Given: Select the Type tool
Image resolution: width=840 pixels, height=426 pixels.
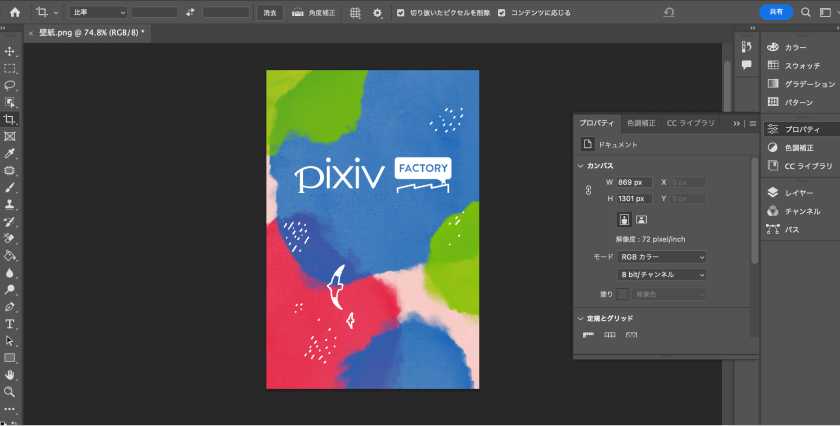Looking at the screenshot, I should pos(10,324).
